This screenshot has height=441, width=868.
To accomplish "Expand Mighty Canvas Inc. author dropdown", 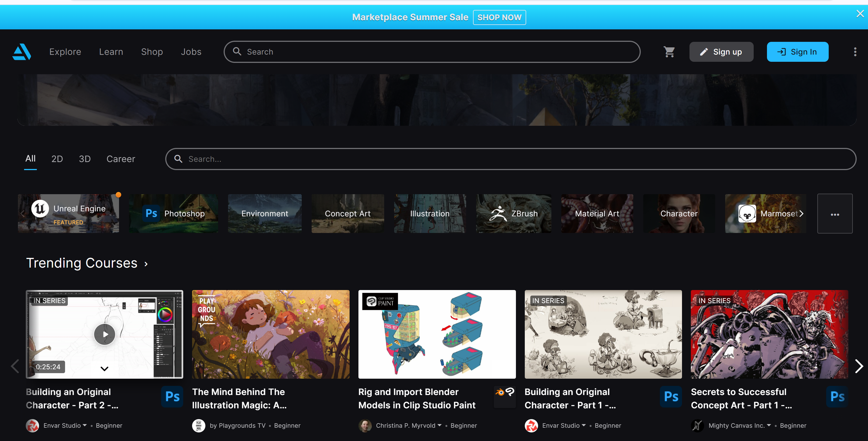I will pyautogui.click(x=769, y=425).
